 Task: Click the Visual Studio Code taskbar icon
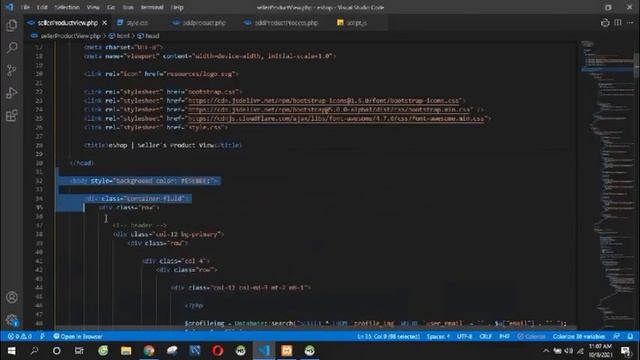[x=264, y=351]
